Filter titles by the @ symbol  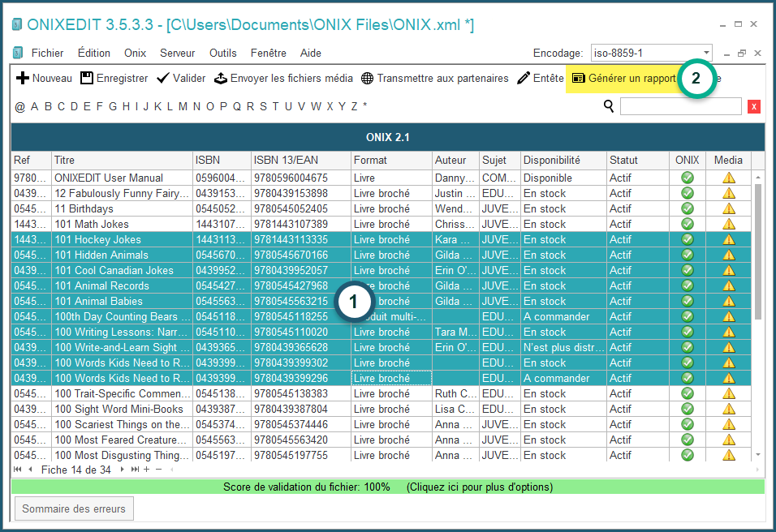click(x=19, y=106)
